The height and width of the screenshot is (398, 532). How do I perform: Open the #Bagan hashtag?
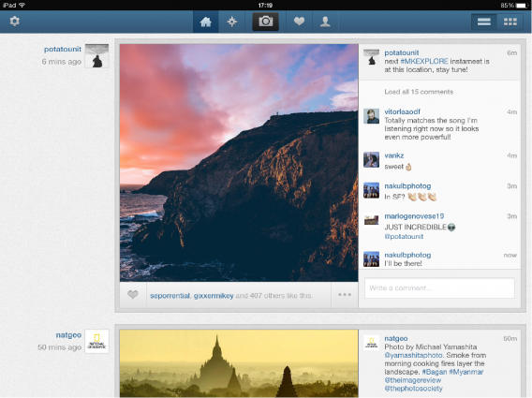click(x=435, y=372)
